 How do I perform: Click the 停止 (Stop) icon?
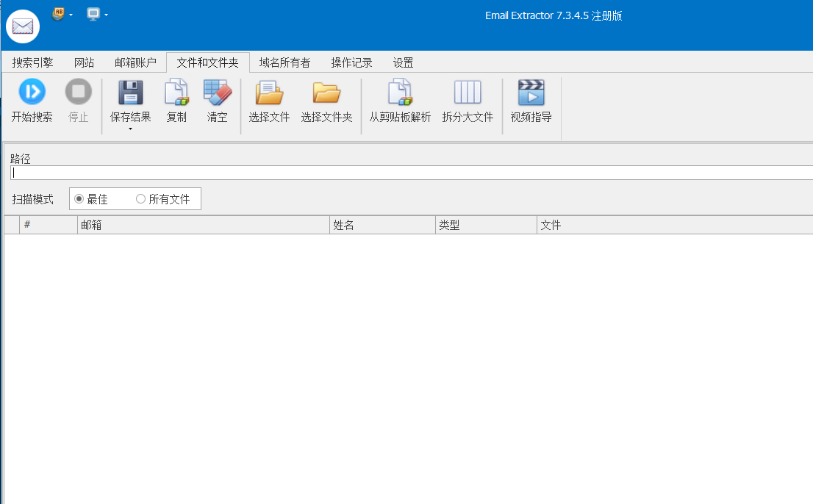[78, 92]
